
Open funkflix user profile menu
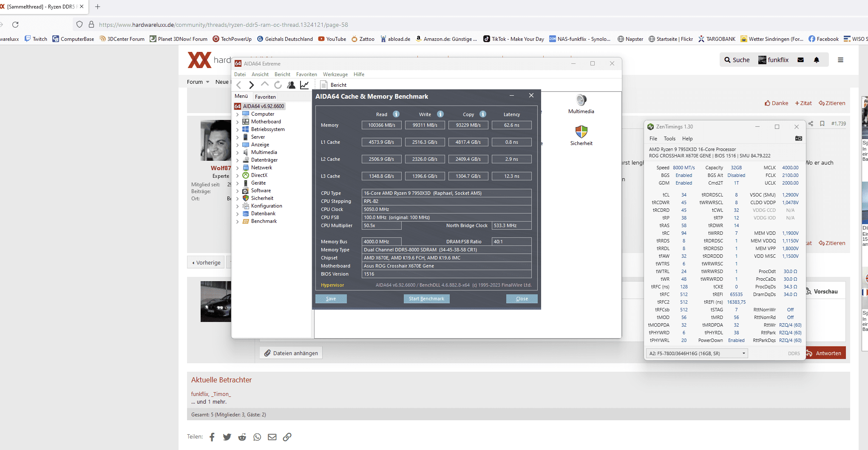(x=773, y=60)
